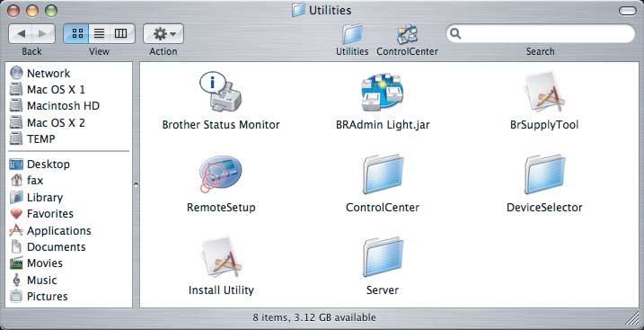Minimize the window with yellow button
Viewport: 644px width, 330px height.
click(32, 11)
